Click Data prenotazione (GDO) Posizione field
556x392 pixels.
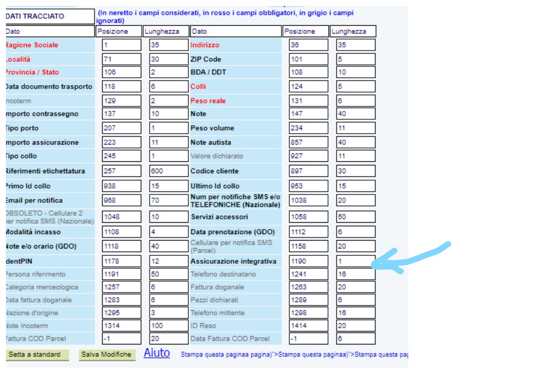[309, 232]
